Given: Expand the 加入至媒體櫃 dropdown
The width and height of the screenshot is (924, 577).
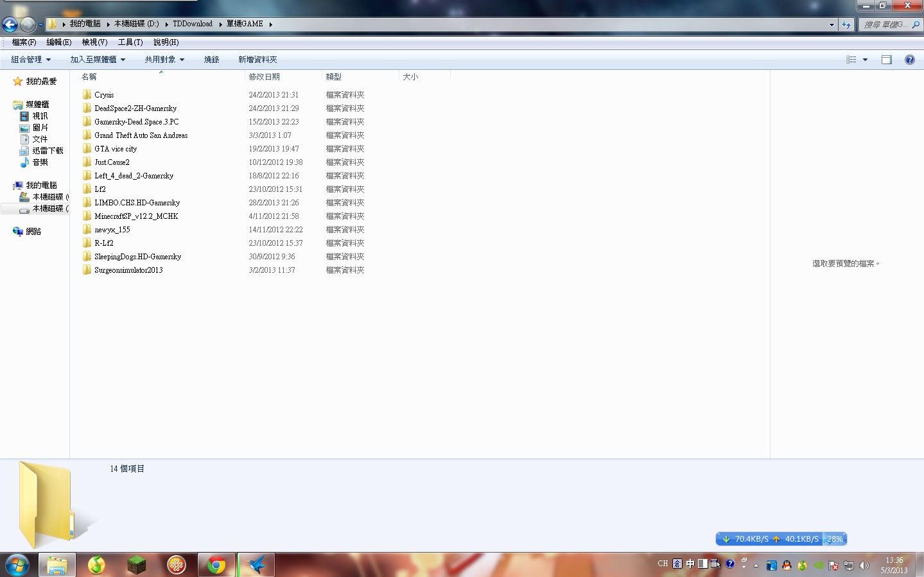Looking at the screenshot, I should point(98,60).
